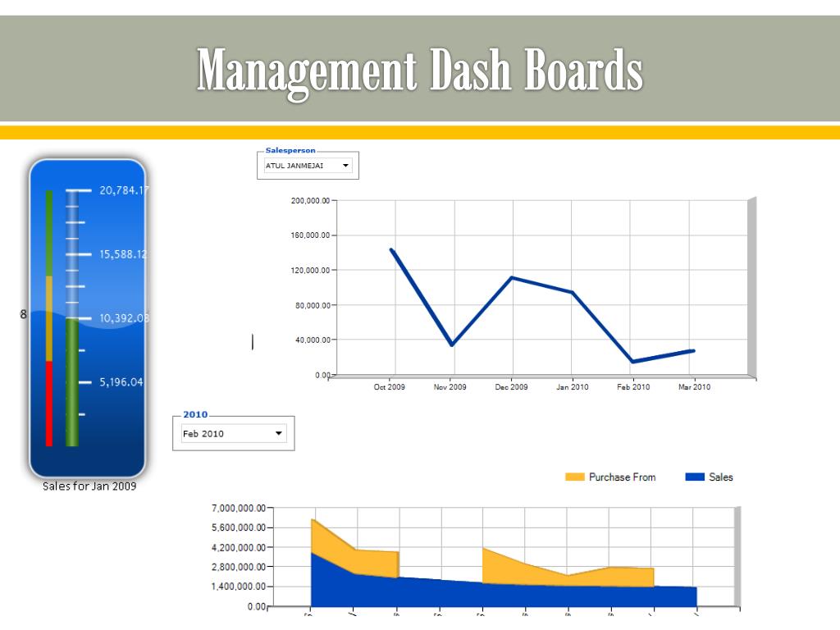Click the 5,600,000.00 y-axis label
840x630 pixels.
point(239,527)
